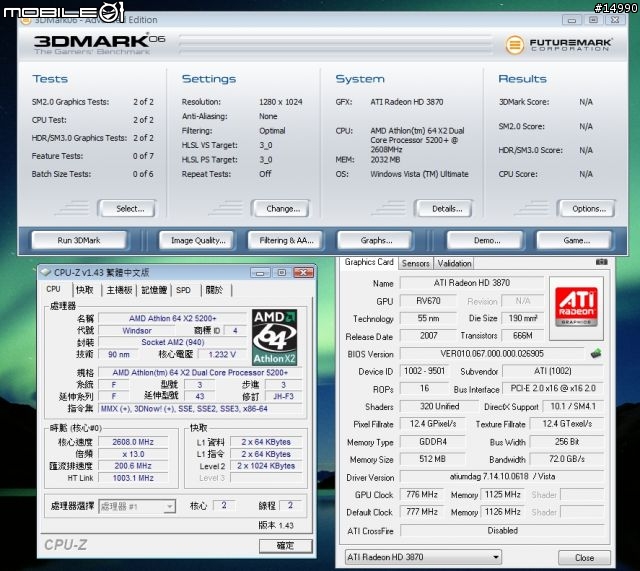
Task: Click the CPU-Z title bar app icon
Action: [46, 272]
